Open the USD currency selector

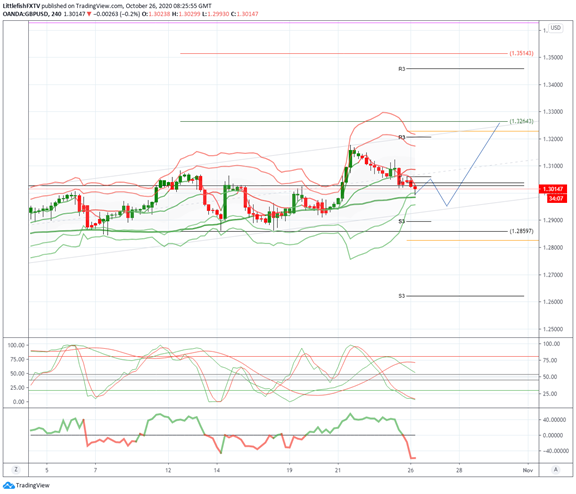(555, 28)
